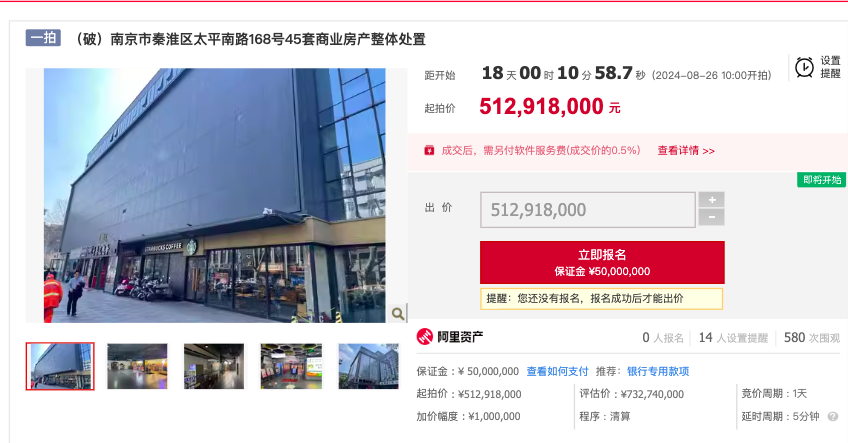848x443 pixels.
Task: Click the help question mark beside 延时周期
Action: [833, 416]
